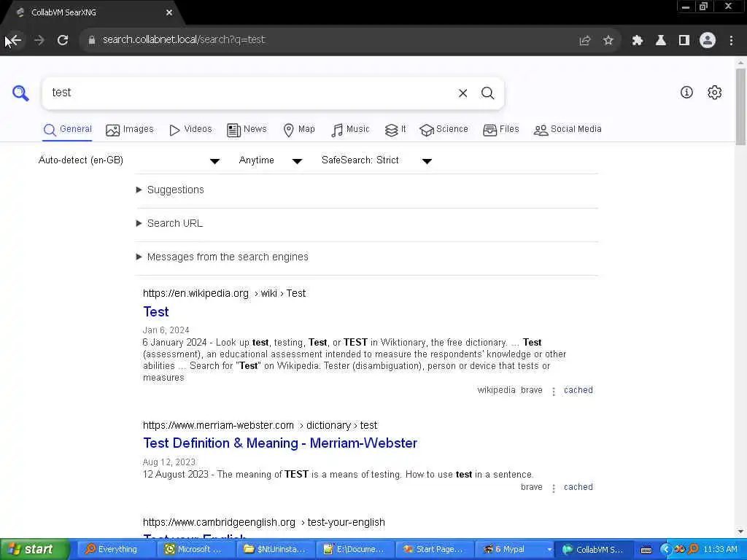The image size is (747, 560).
Task: Open the Anytime time range dropdown
Action: click(x=270, y=160)
